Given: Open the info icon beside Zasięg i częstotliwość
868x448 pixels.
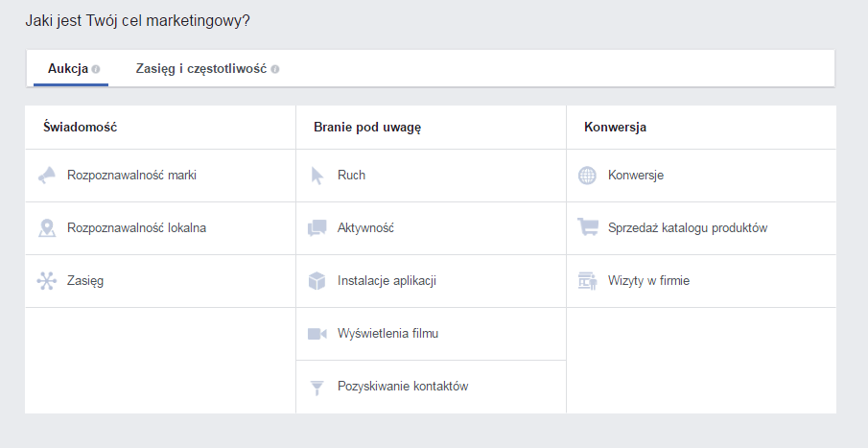Looking at the screenshot, I should pyautogui.click(x=275, y=70).
